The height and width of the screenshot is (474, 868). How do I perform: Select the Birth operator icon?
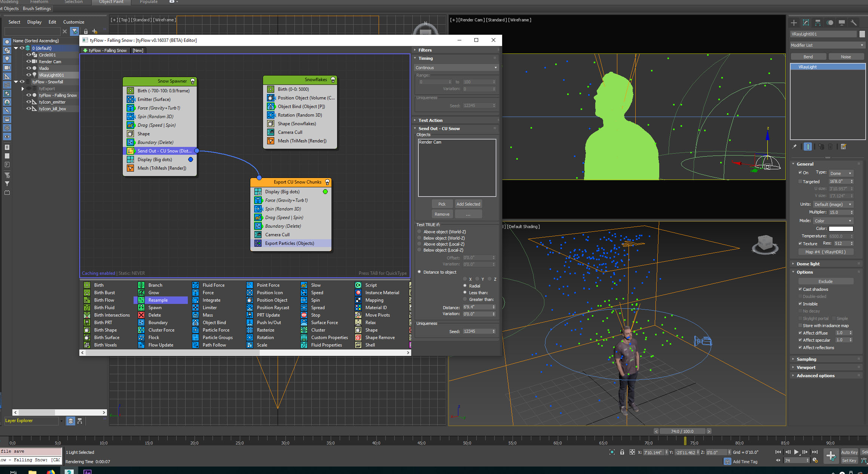[x=87, y=285]
